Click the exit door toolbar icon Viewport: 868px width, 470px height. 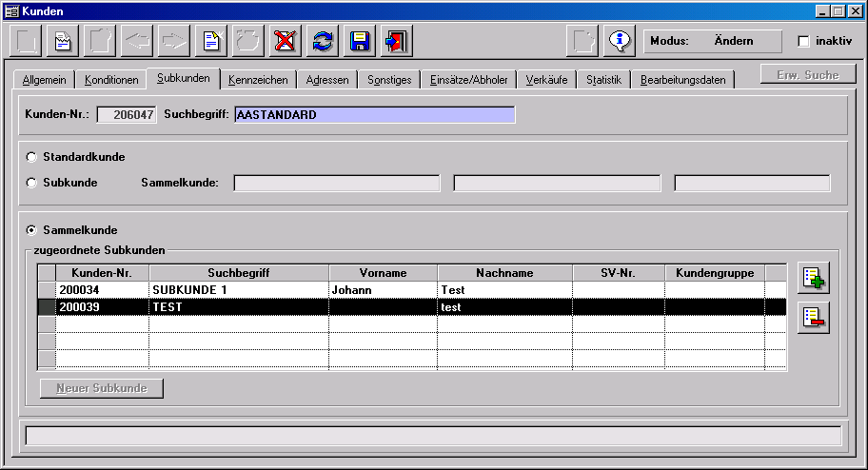tap(396, 42)
